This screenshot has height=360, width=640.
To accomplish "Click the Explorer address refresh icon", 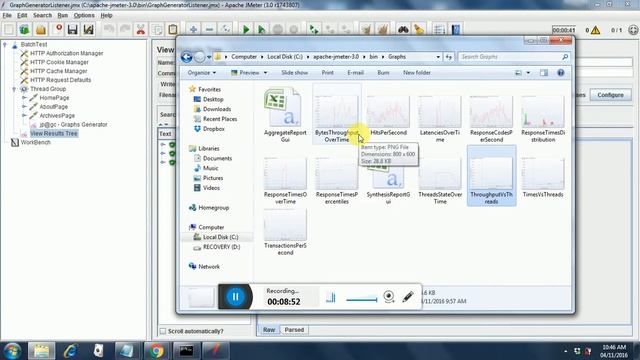I will pyautogui.click(x=449, y=57).
